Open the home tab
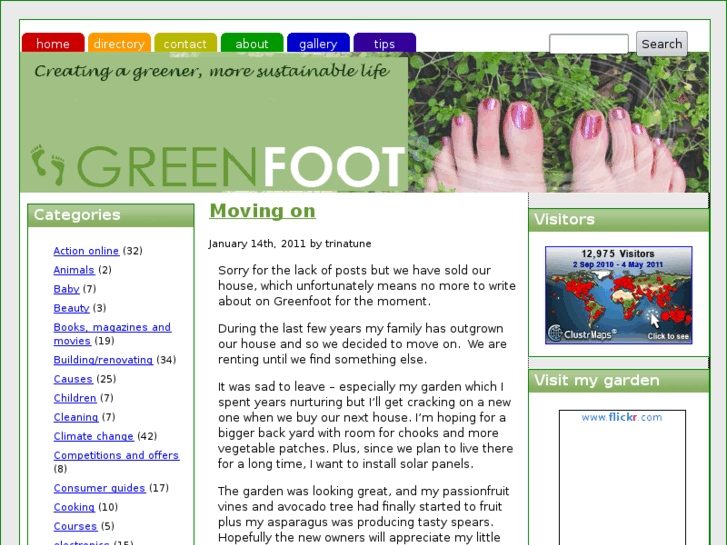Image resolution: width=727 pixels, height=545 pixels. (x=53, y=43)
